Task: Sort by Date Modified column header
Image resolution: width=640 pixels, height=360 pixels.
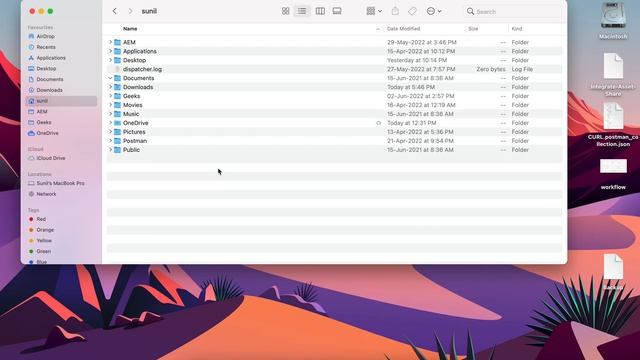Action: point(403,29)
